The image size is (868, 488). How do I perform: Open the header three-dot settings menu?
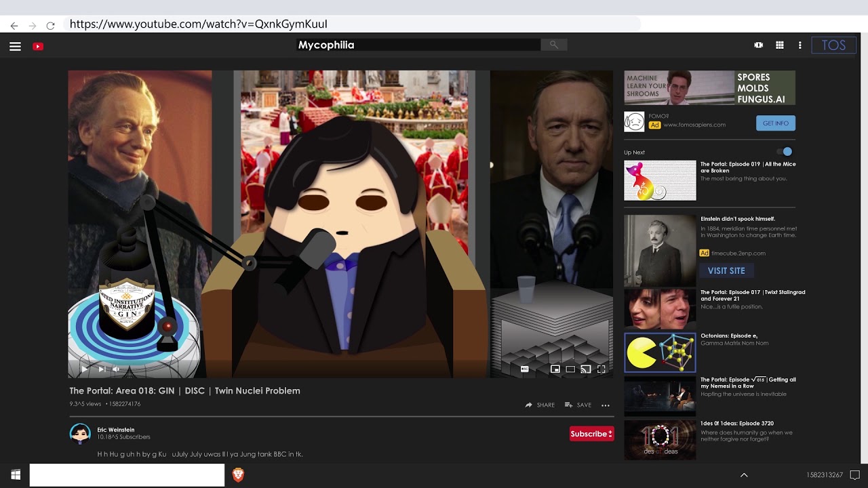tap(800, 45)
